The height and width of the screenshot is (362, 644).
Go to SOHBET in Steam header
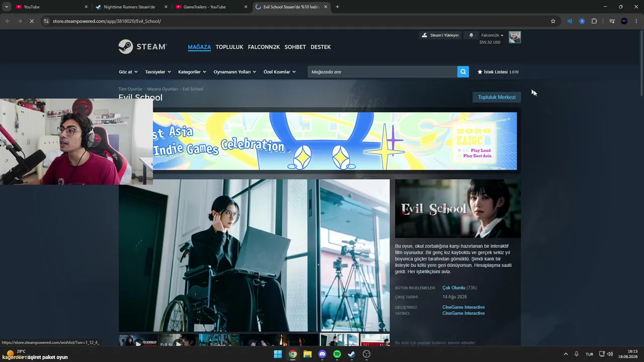295,47
